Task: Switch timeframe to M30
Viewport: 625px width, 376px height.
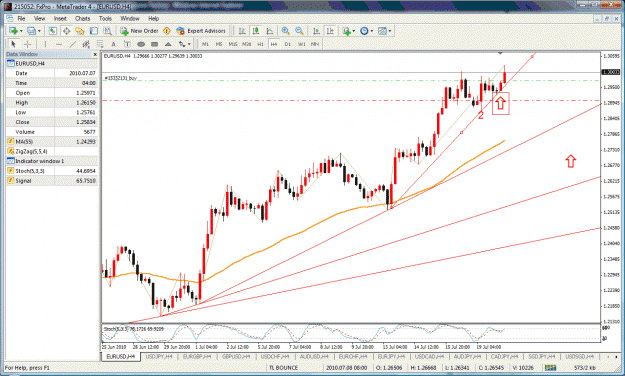Action: point(247,44)
